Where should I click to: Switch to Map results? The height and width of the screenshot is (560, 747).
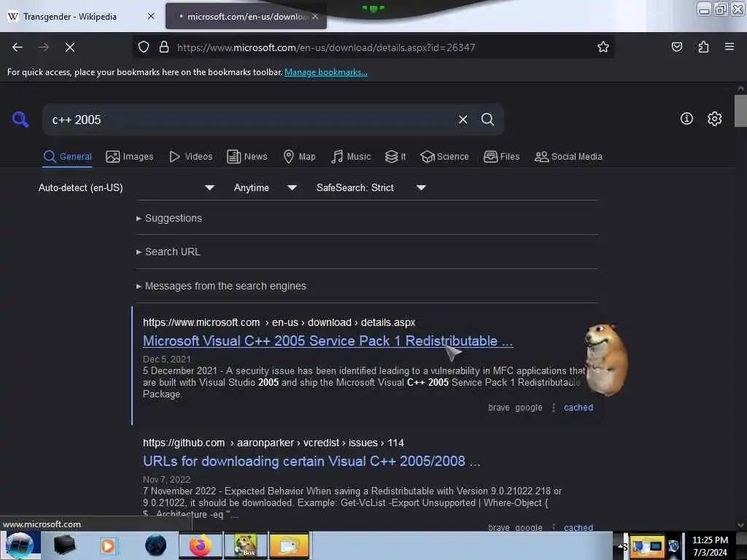point(299,157)
